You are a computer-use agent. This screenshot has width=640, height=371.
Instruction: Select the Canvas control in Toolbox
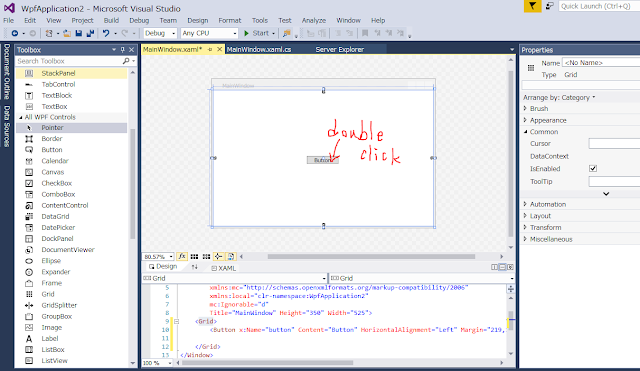pos(72,172)
